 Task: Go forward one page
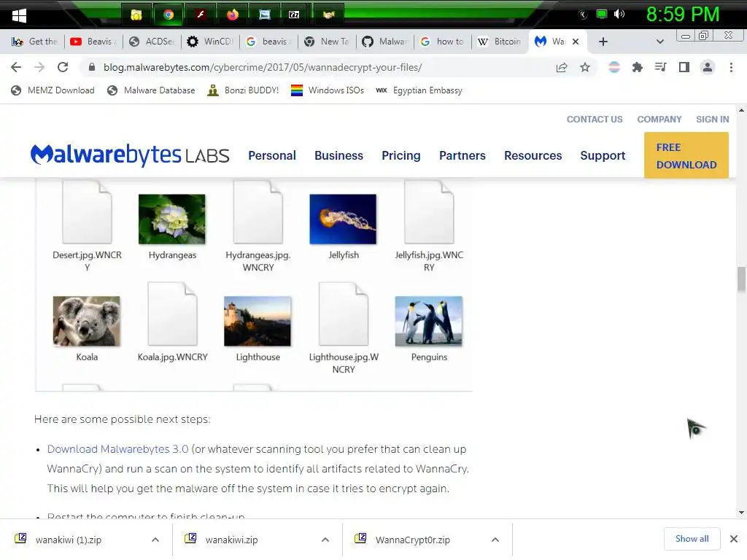tap(39, 67)
